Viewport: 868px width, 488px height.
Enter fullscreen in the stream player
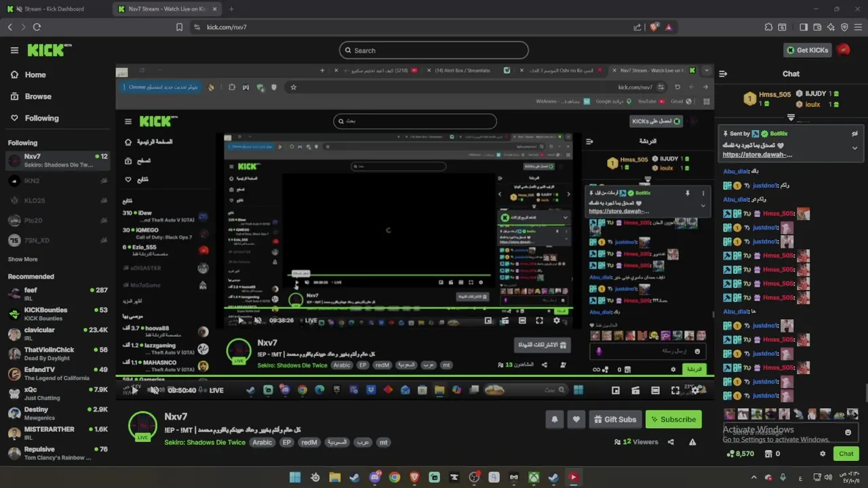(675, 390)
